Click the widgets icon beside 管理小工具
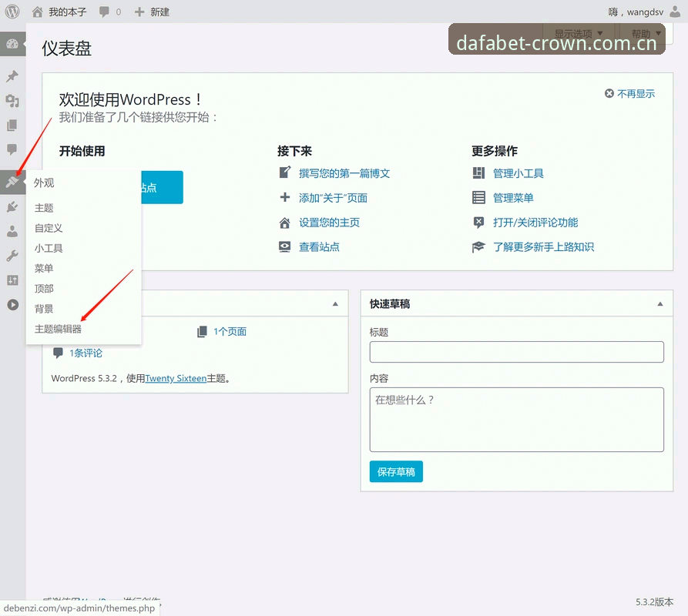 point(478,172)
